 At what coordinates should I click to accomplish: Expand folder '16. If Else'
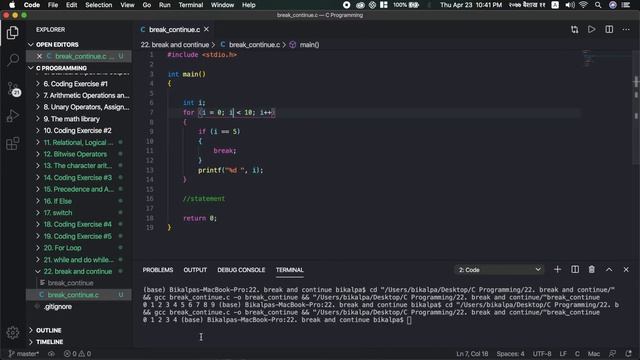(79, 201)
